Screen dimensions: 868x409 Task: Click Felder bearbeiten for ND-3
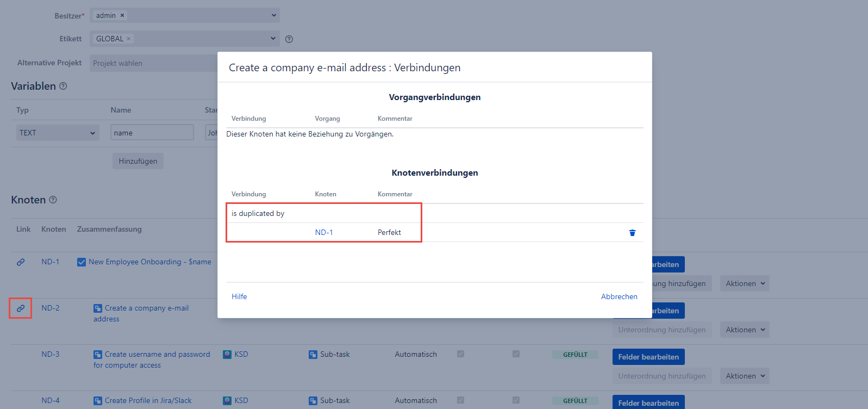(648, 357)
